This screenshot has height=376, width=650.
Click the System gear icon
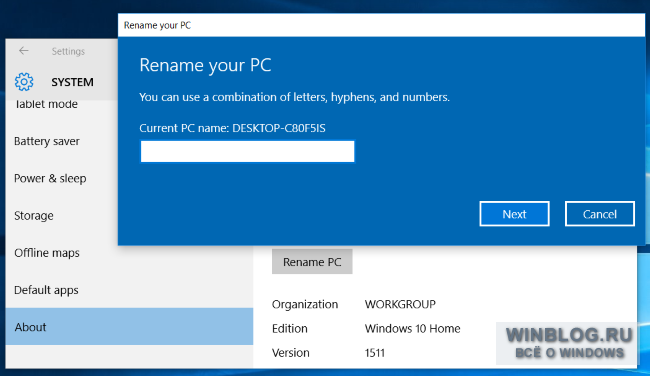tap(24, 82)
